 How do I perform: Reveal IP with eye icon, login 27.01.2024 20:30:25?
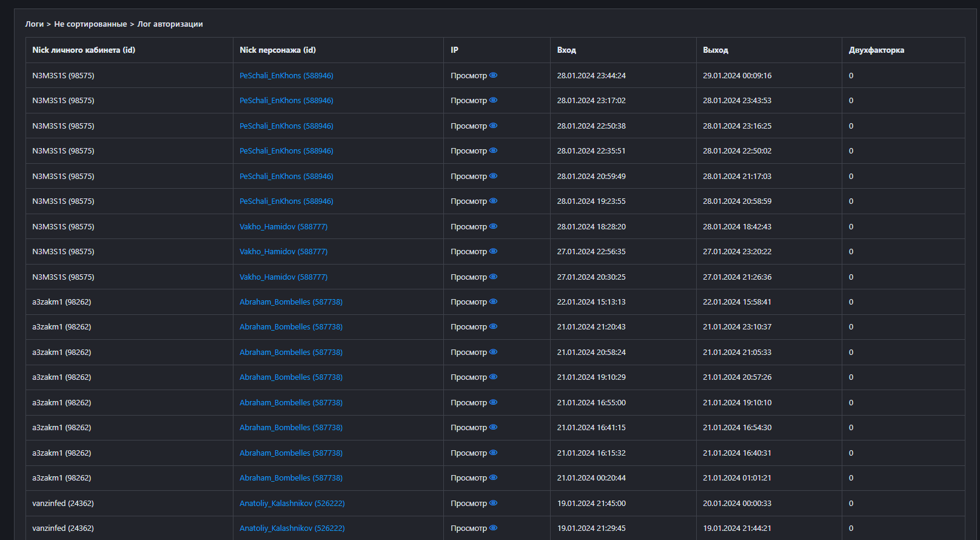(x=493, y=277)
